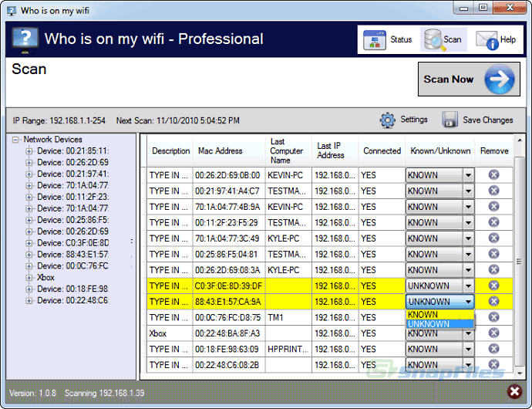Remove the HPPRINT device row
The image size is (532, 409).
(493, 349)
